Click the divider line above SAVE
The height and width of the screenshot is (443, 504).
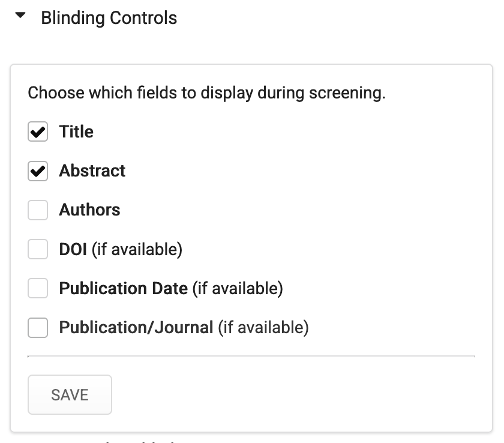point(251,356)
